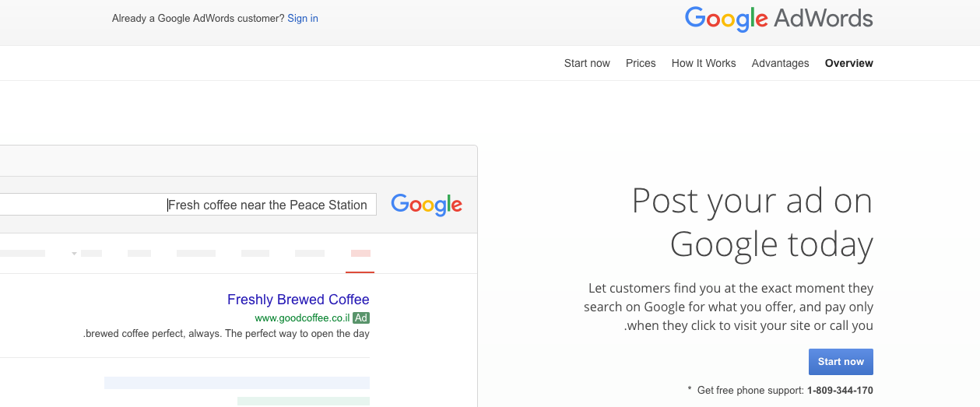This screenshot has height=407, width=980.
Task: Click the www.goodcoffee.co.il ad URL
Action: (x=302, y=318)
